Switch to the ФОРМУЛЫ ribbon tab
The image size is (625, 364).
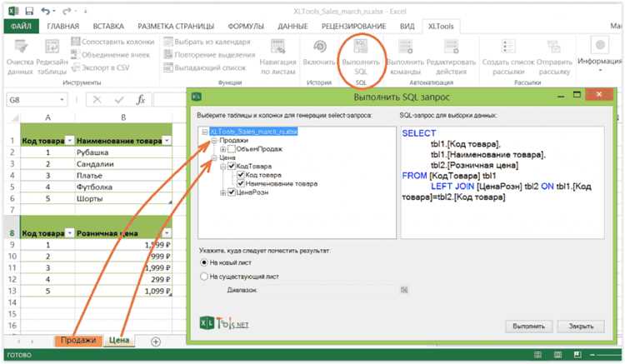coord(246,27)
